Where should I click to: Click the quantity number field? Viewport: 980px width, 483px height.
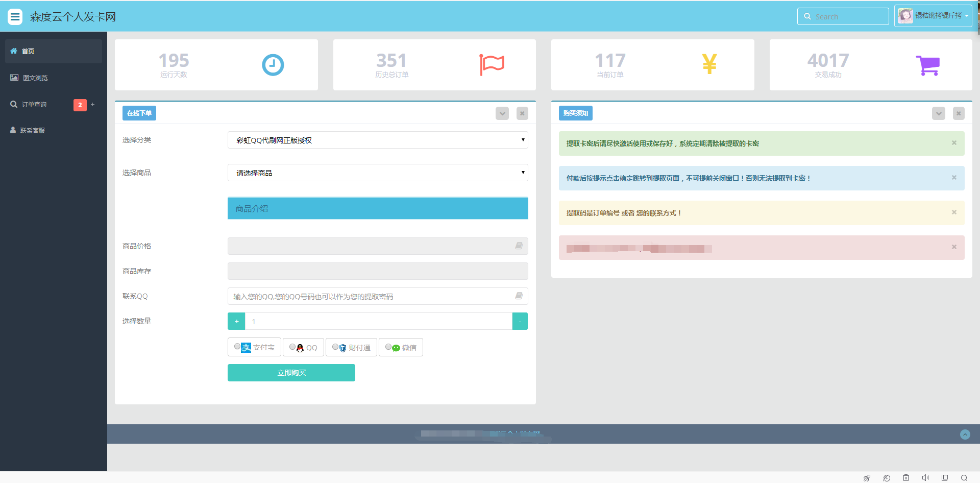[x=379, y=321]
